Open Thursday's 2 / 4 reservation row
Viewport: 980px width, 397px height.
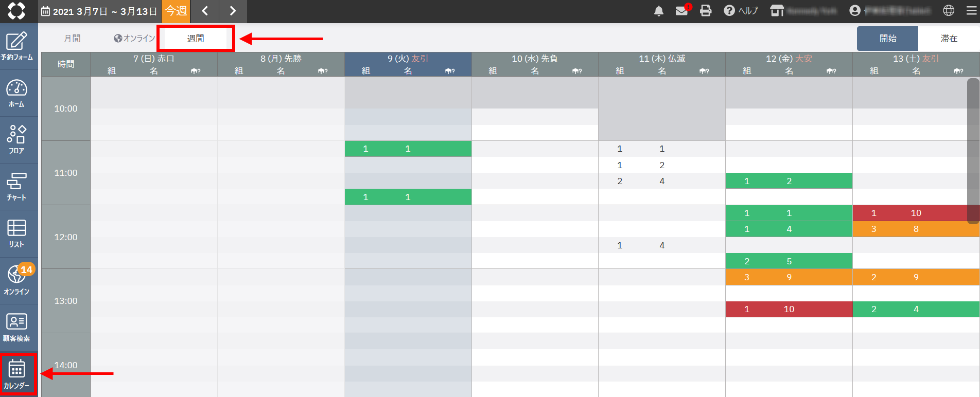662,181
